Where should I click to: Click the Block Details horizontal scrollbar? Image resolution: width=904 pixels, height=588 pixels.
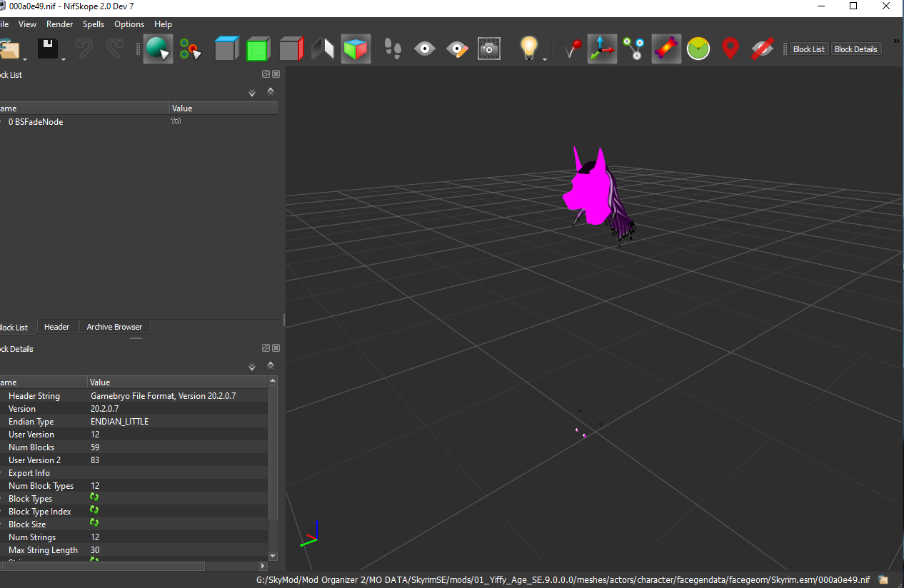[x=102, y=566]
